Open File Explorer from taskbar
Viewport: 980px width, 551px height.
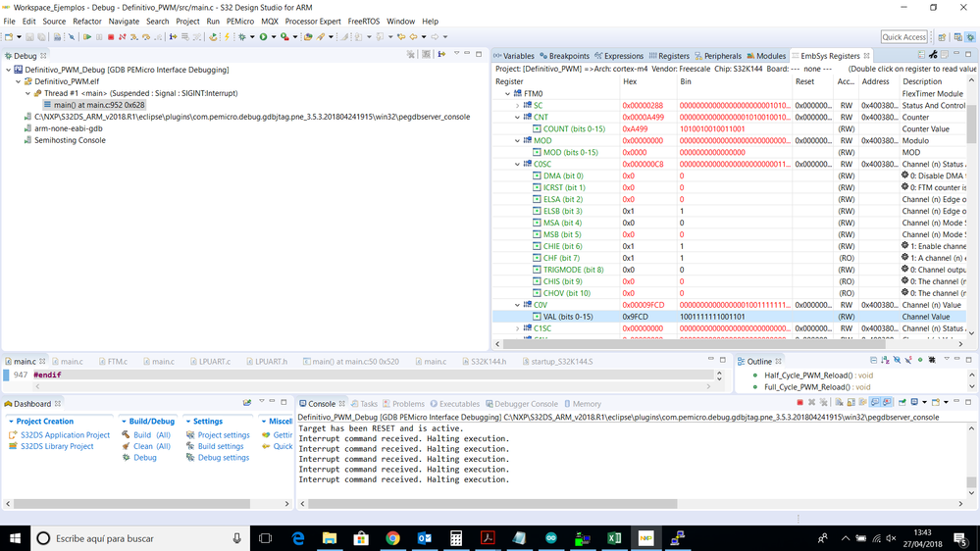point(330,538)
